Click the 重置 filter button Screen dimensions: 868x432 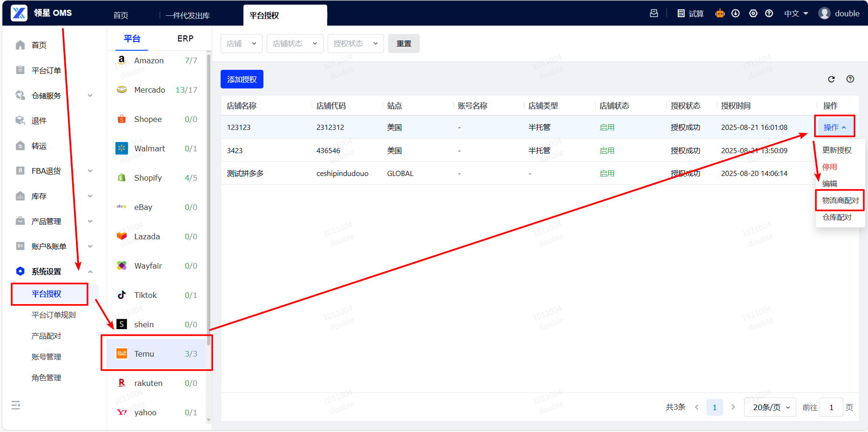[404, 43]
